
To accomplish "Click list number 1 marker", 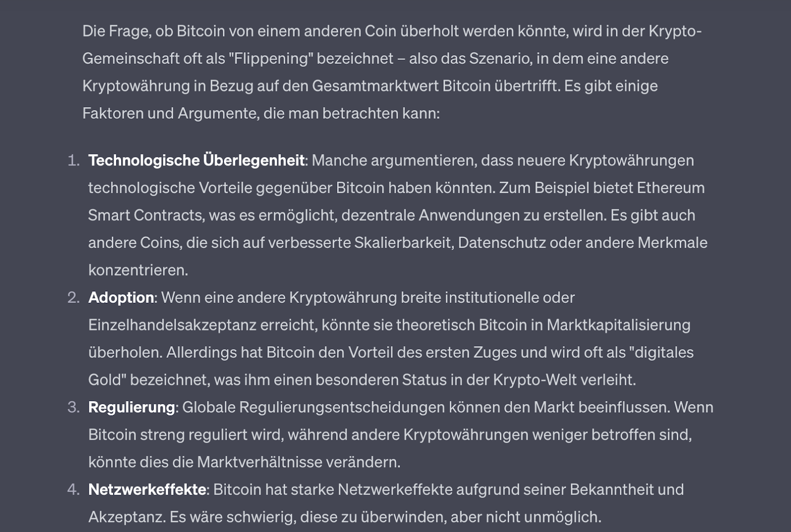I will [x=74, y=161].
